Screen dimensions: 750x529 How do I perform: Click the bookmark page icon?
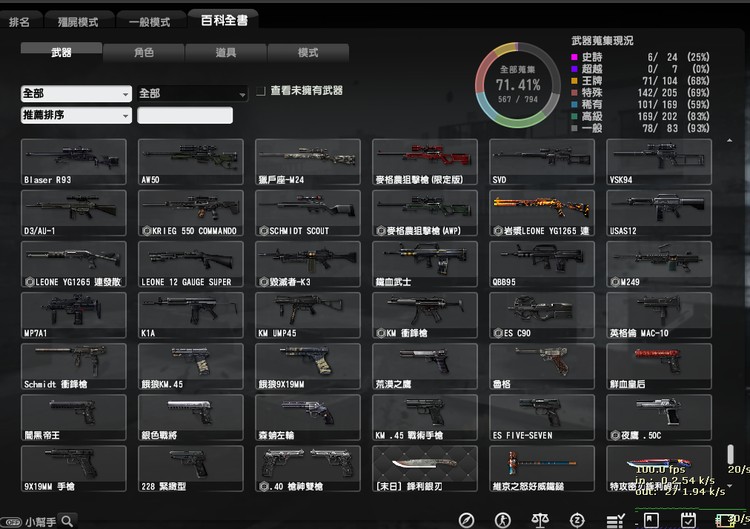click(x=651, y=520)
